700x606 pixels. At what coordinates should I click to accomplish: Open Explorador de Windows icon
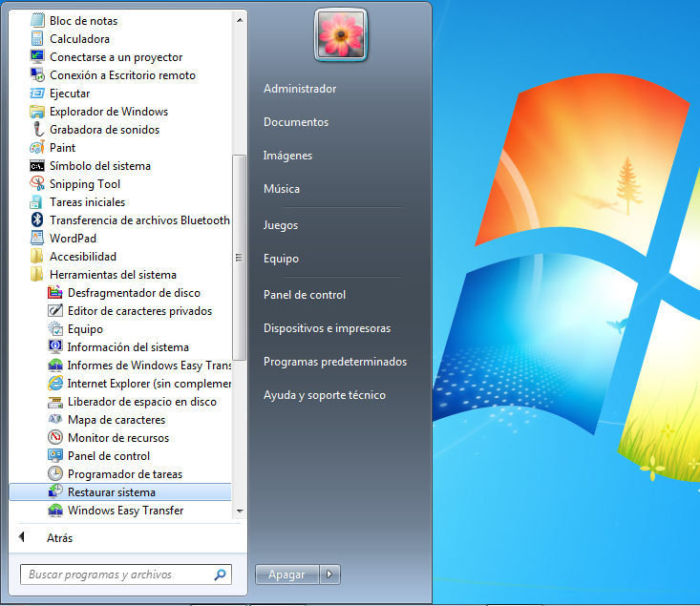pyautogui.click(x=37, y=111)
